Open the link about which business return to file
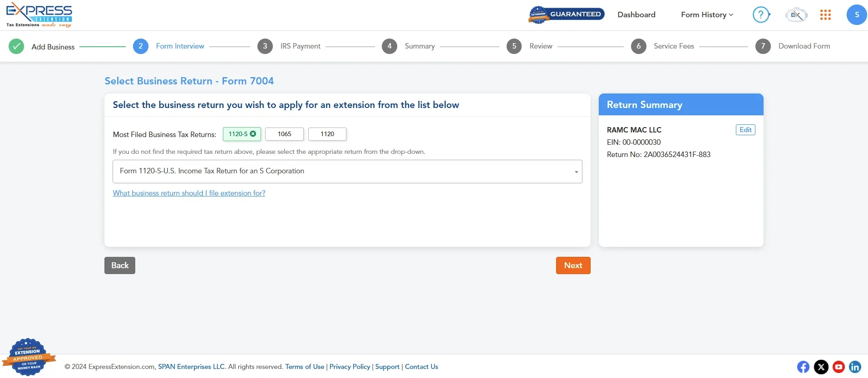Viewport: 868px width, 378px height. (189, 193)
